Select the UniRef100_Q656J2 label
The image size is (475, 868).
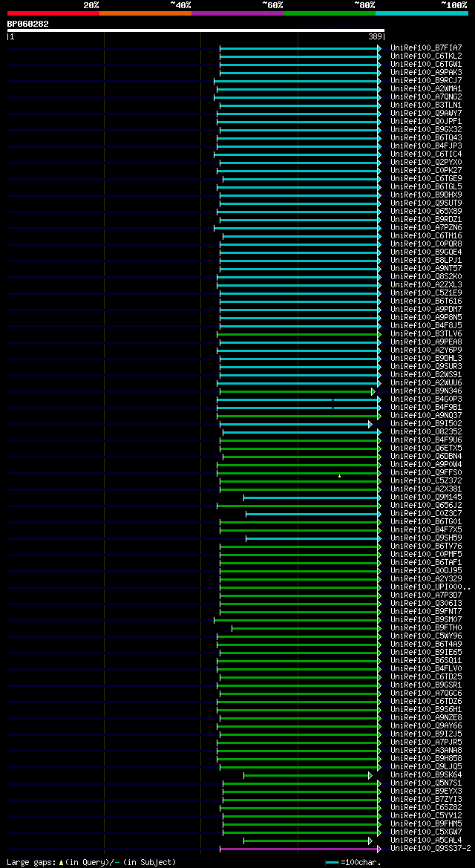coord(426,506)
